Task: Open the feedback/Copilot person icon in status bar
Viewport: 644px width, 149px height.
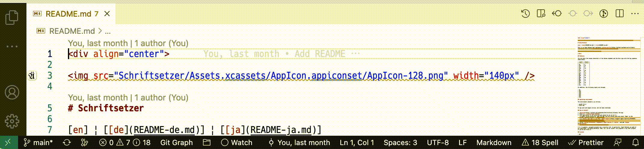Action: click(618, 142)
